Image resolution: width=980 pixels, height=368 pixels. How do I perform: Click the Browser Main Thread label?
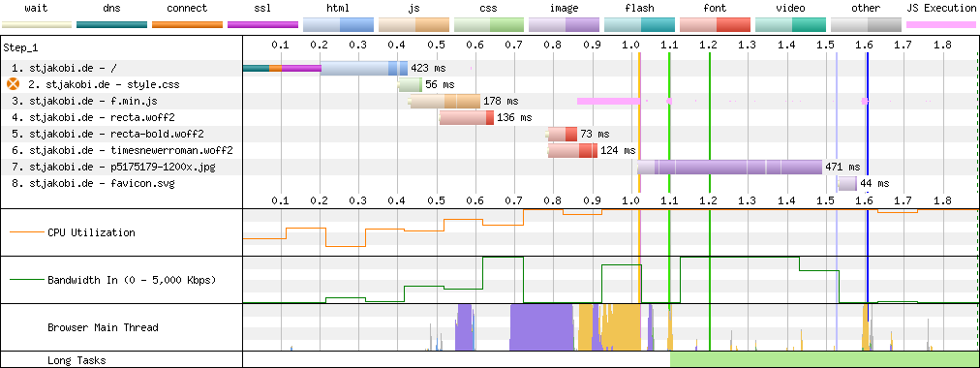[x=103, y=327]
